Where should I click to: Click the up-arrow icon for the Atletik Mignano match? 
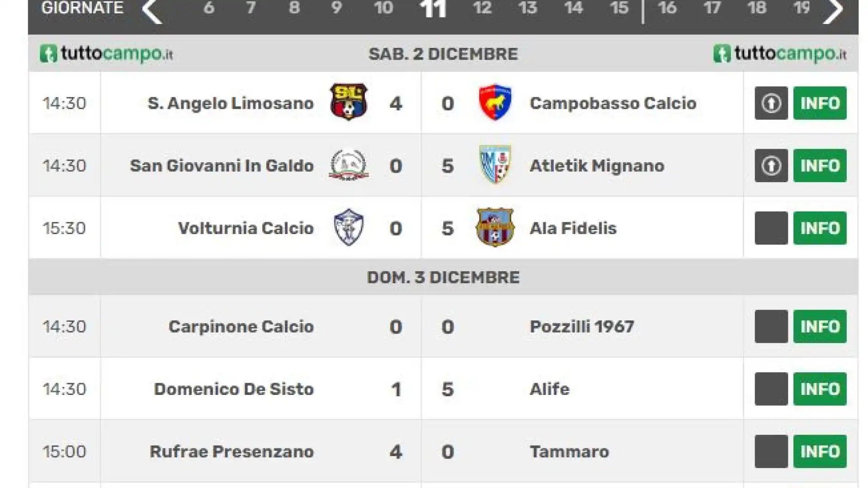(x=771, y=165)
